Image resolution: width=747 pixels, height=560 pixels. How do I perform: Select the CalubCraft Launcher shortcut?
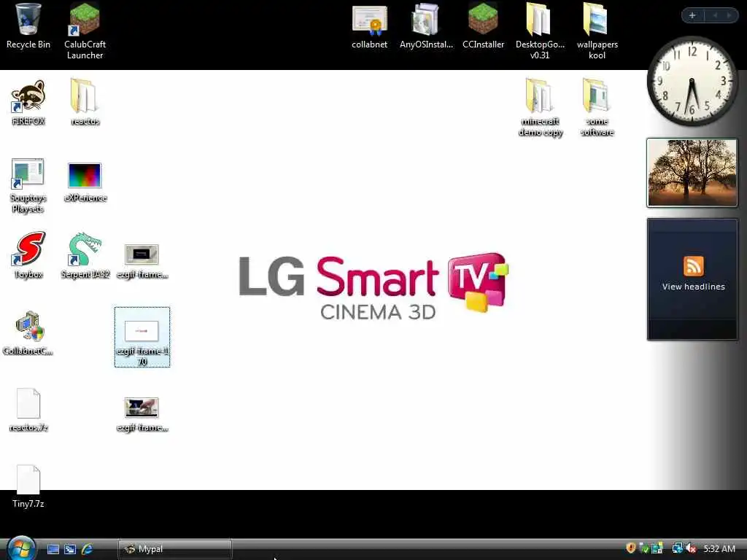click(x=85, y=31)
